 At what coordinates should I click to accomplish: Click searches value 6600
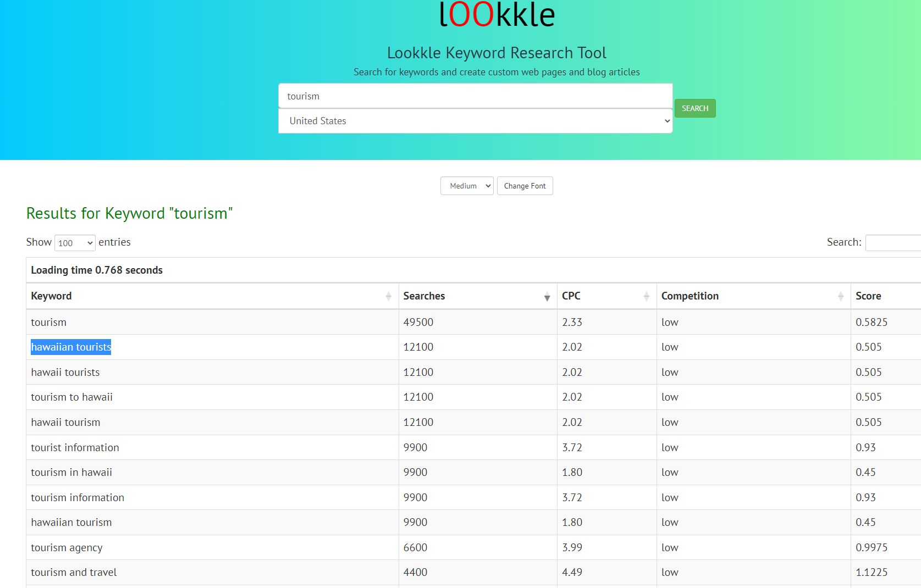click(x=415, y=547)
